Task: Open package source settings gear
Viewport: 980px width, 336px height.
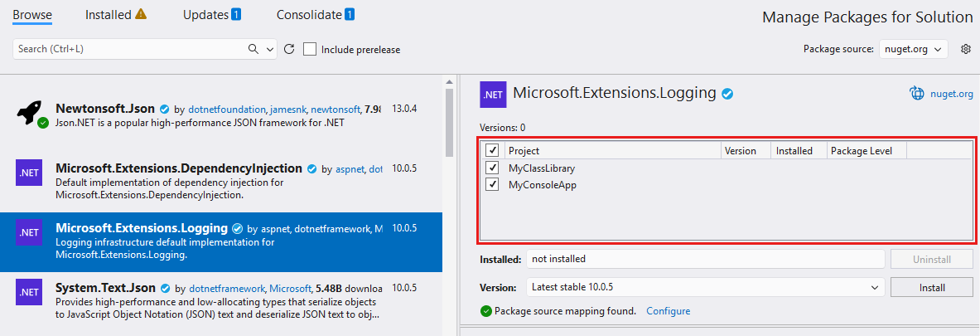Action: (966, 49)
